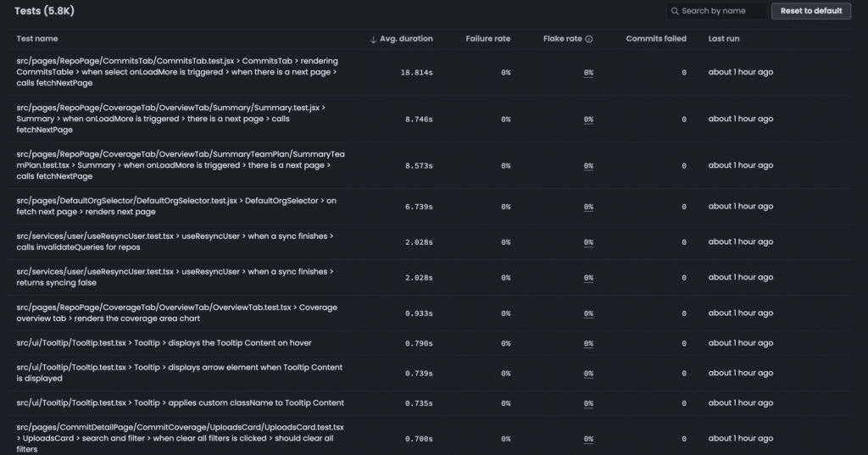Click the 0.739s duration value
The image size is (868, 455).
419,373
